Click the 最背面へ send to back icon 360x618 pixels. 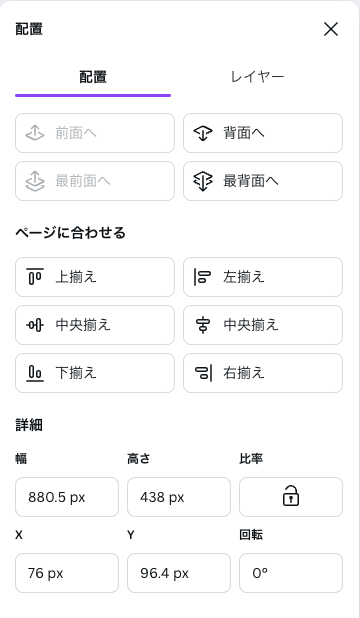tap(203, 181)
